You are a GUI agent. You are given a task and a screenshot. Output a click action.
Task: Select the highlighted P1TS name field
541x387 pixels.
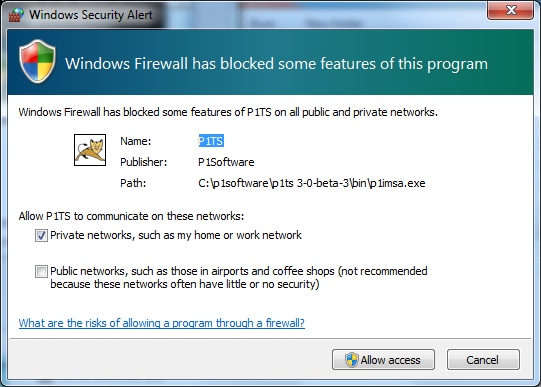(x=211, y=141)
